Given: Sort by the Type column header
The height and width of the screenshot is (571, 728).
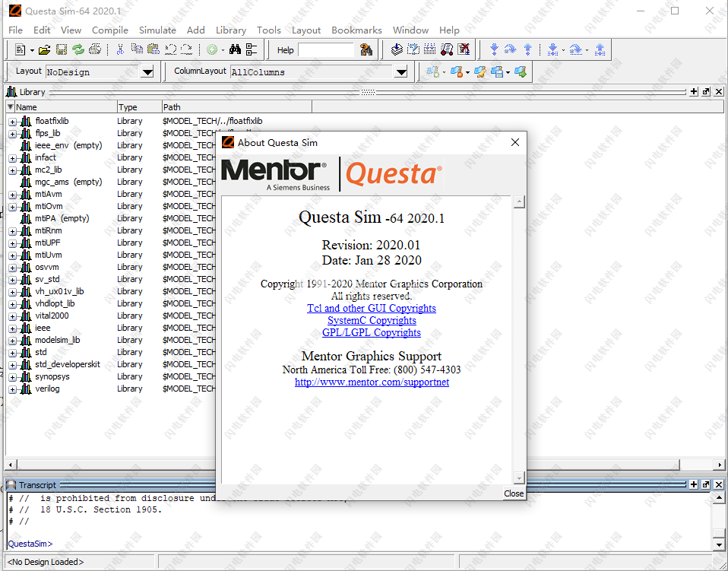Looking at the screenshot, I should (139, 107).
